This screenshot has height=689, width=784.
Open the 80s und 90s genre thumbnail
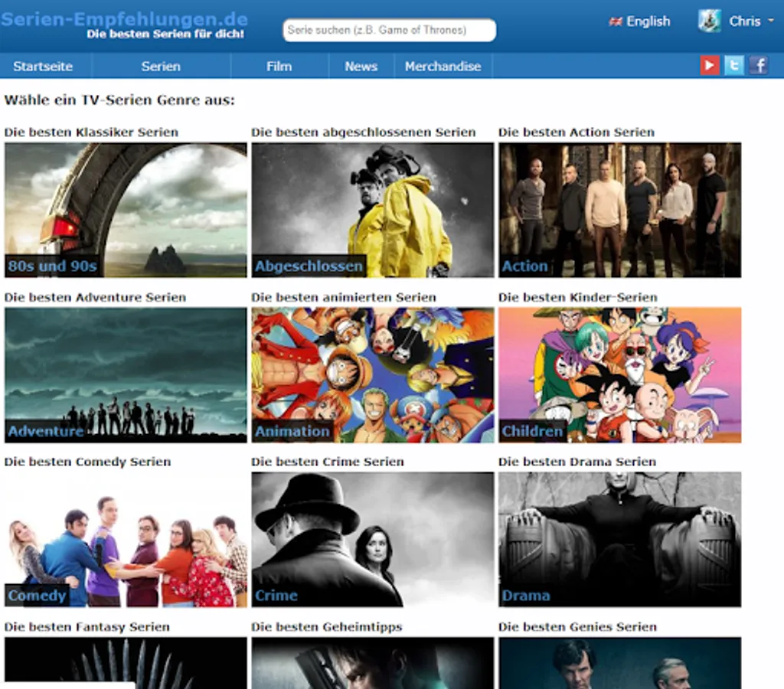126,210
